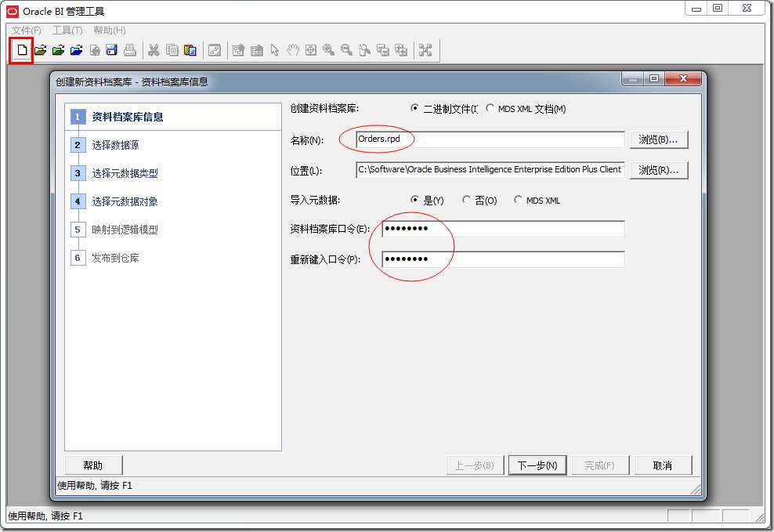Click the 位置(L) path field
Screen dimensions: 774x532
[x=490, y=170]
